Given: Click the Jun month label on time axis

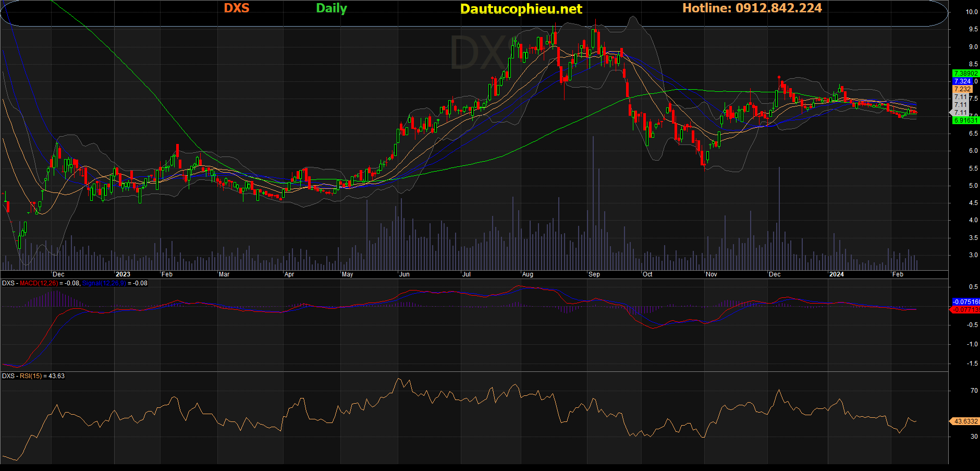Looking at the screenshot, I should (x=404, y=274).
